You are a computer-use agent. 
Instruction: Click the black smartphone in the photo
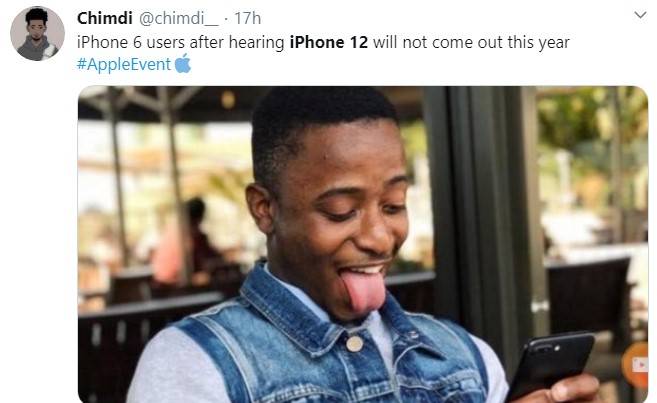(x=549, y=364)
